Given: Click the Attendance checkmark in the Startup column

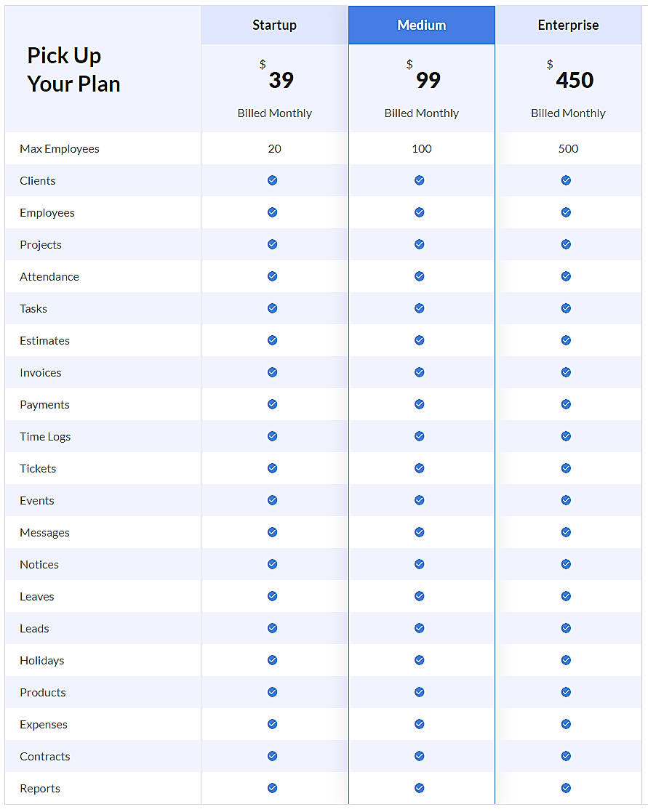Looking at the screenshot, I should [x=273, y=276].
